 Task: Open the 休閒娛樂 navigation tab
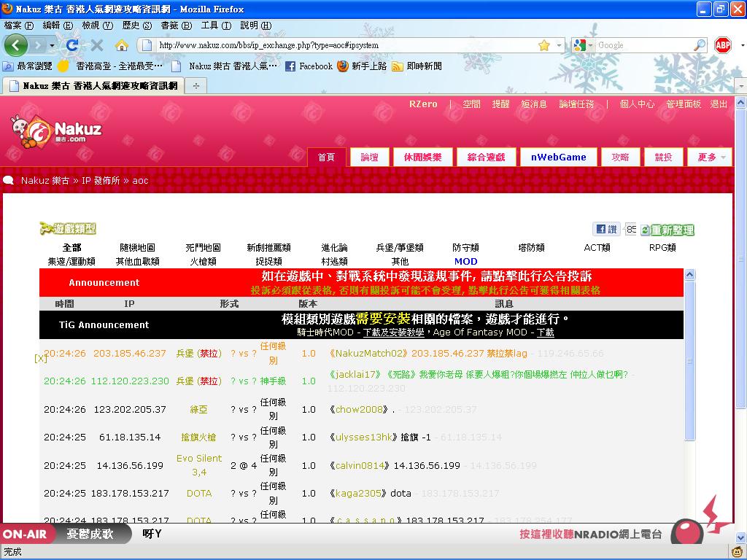(x=422, y=157)
